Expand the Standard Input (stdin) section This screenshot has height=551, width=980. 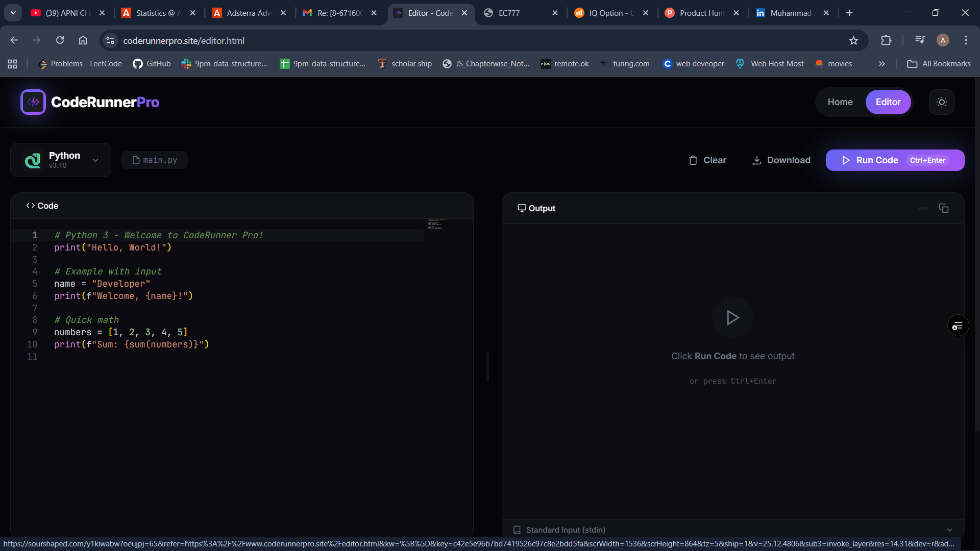(948, 530)
